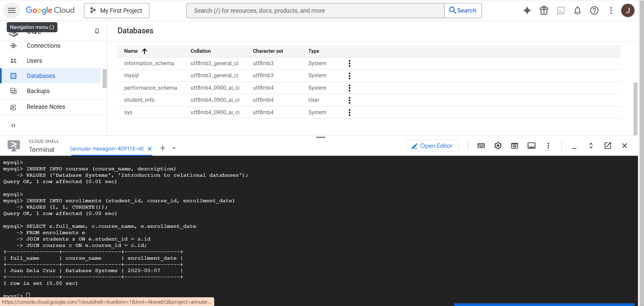Focus the resource search field

coord(315,11)
